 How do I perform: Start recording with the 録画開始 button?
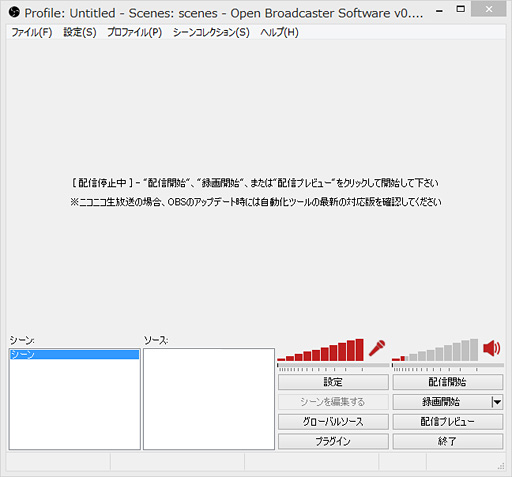[x=441, y=402]
